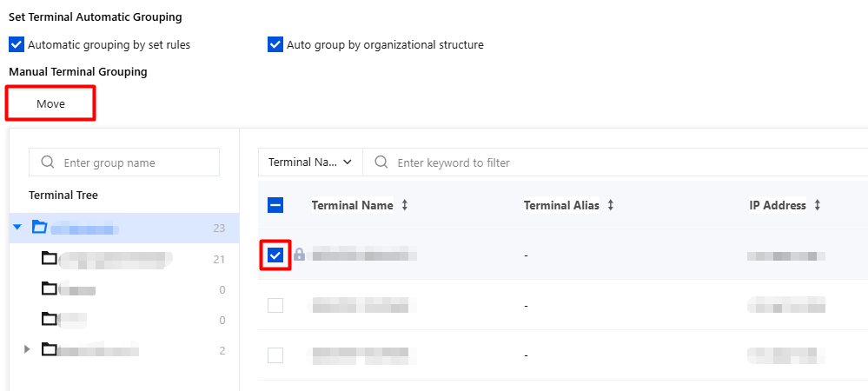Select the root folder icon with 23 terminals
868x391 pixels.
[39, 227]
